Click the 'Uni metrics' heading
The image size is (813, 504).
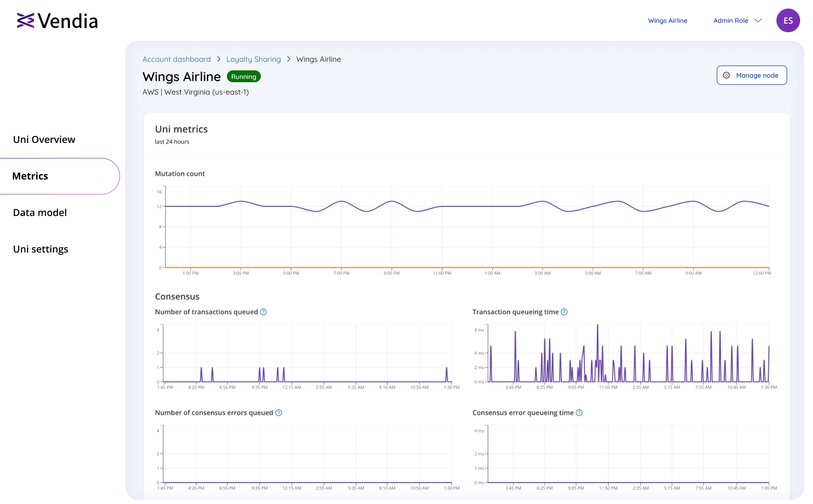[181, 129]
